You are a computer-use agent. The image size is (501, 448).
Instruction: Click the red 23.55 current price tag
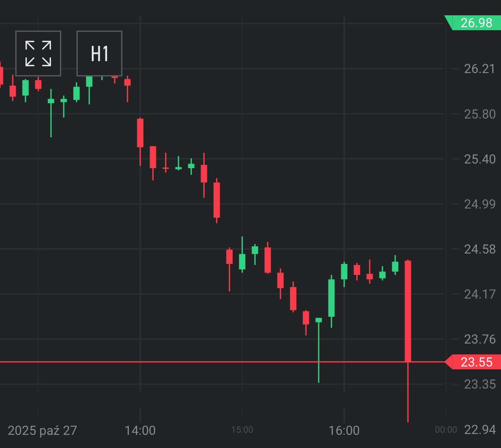pyautogui.click(x=476, y=362)
